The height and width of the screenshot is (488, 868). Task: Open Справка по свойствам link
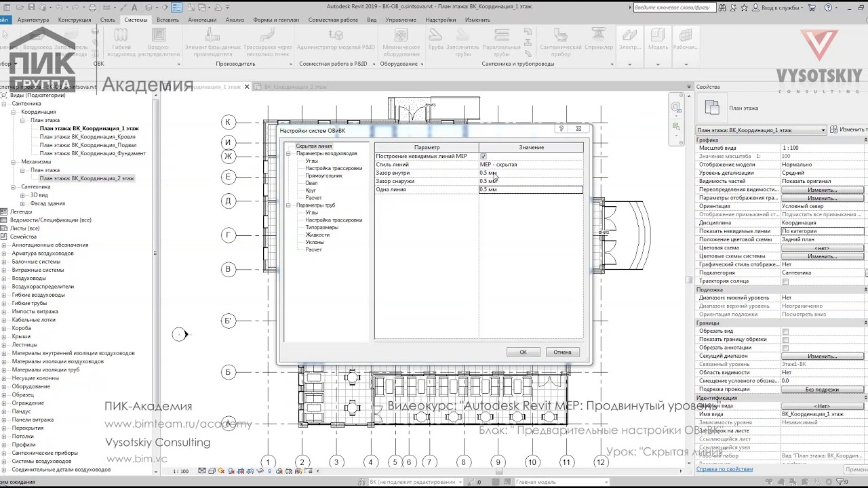tap(725, 469)
